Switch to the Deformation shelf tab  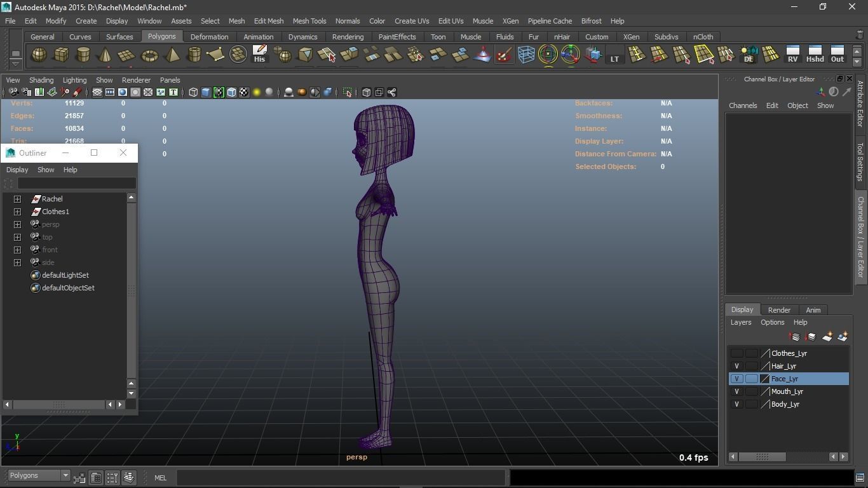(209, 37)
